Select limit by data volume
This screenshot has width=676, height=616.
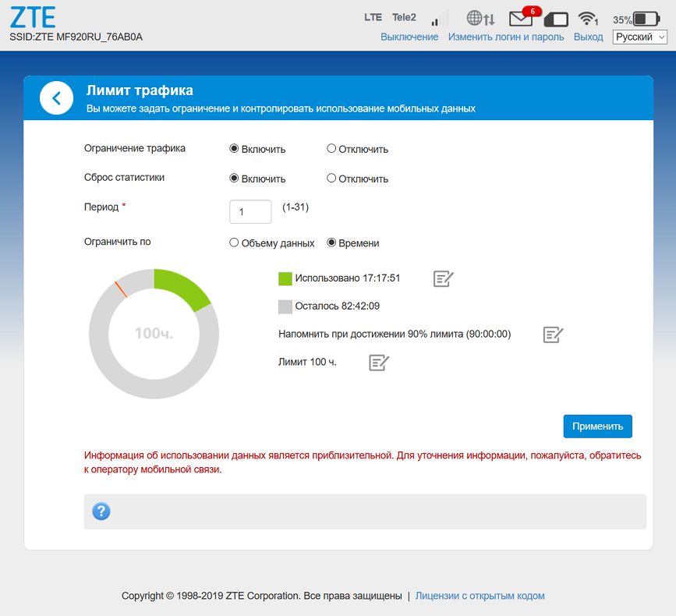234,243
